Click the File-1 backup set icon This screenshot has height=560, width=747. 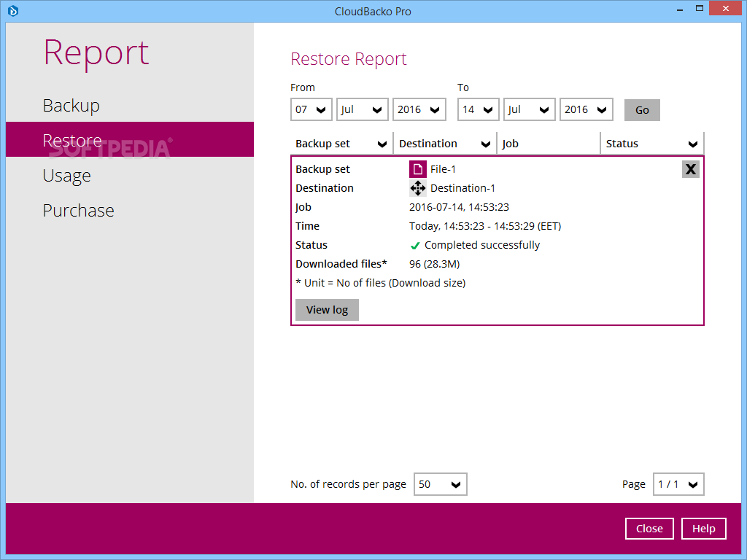418,169
